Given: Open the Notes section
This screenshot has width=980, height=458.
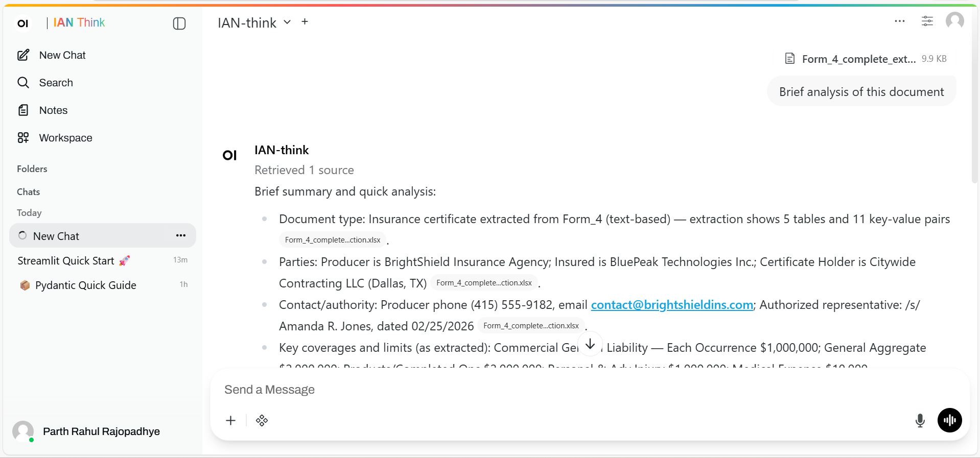Looking at the screenshot, I should [53, 110].
